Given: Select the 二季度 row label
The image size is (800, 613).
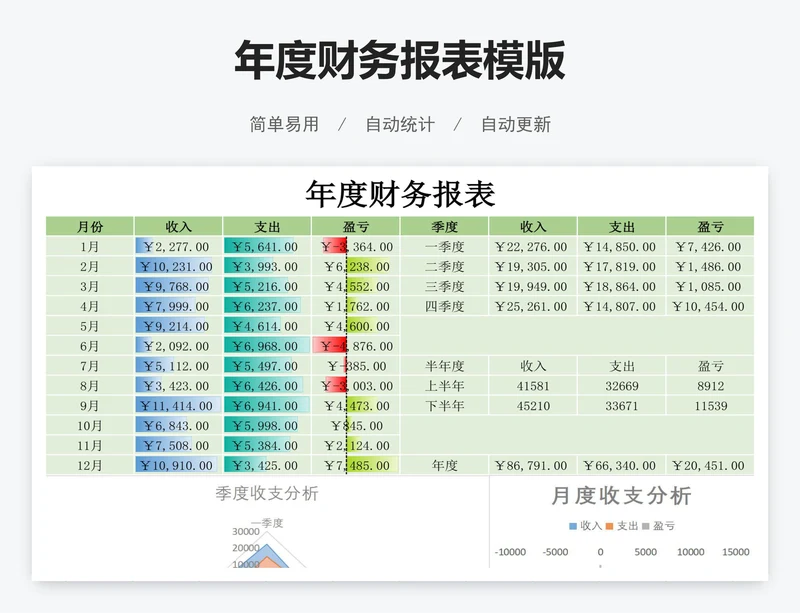Looking at the screenshot, I should [x=444, y=266].
